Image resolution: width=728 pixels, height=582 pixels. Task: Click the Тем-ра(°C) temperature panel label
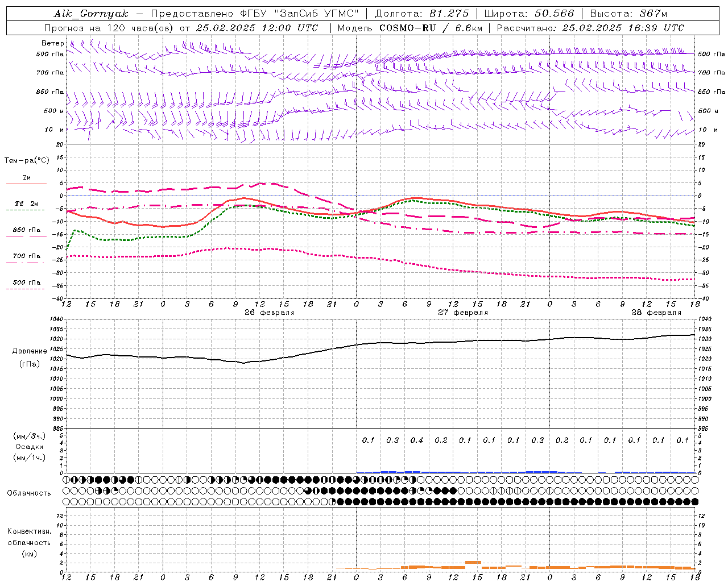coord(27,161)
